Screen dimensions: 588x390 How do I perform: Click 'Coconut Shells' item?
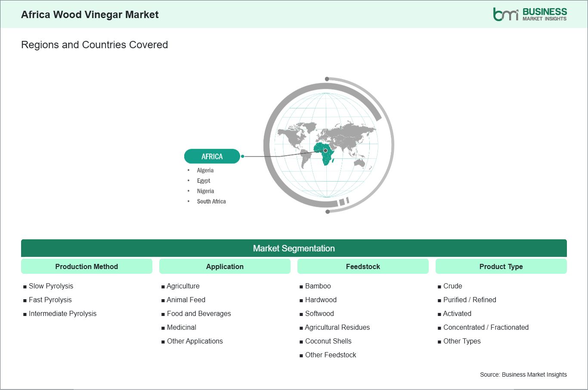tap(328, 341)
